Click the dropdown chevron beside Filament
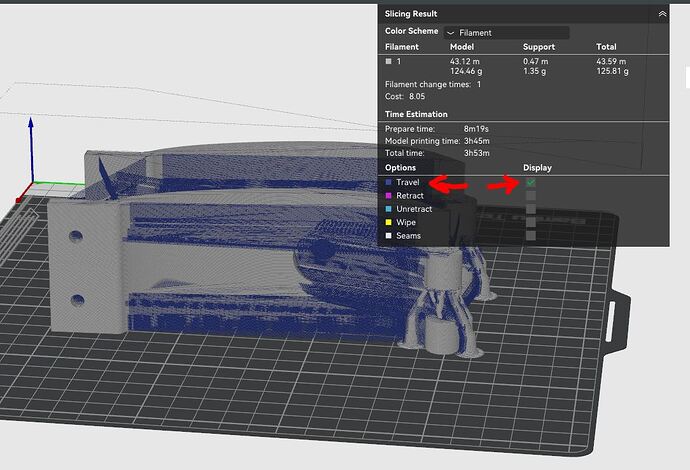The height and width of the screenshot is (470, 690). (x=450, y=33)
